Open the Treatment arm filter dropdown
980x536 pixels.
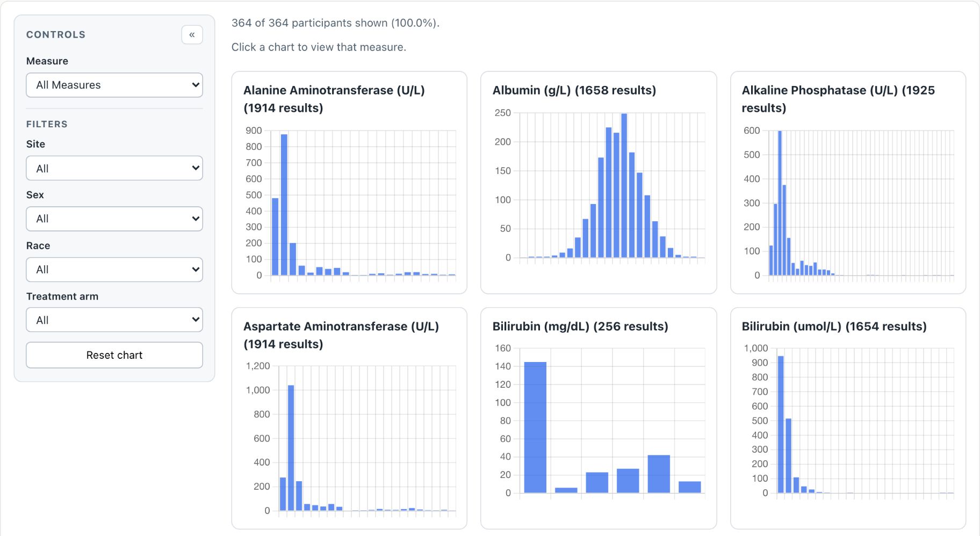coord(114,320)
